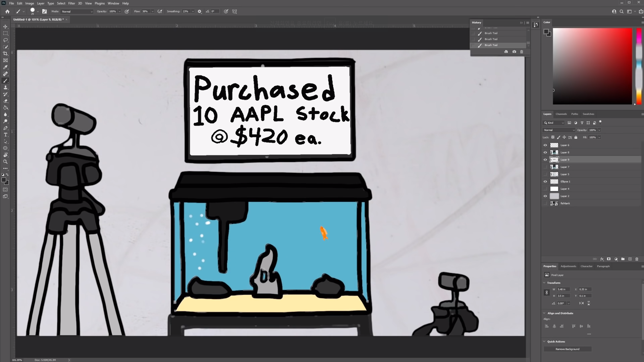Delete the selected layer
Viewport: 644px width, 362px height.
pos(637,259)
